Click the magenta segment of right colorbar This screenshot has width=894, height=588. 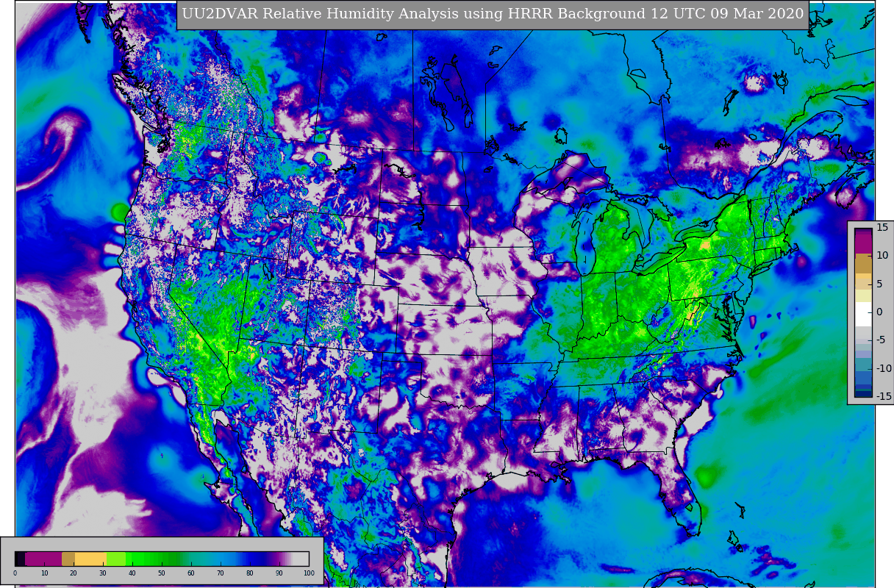(x=863, y=243)
